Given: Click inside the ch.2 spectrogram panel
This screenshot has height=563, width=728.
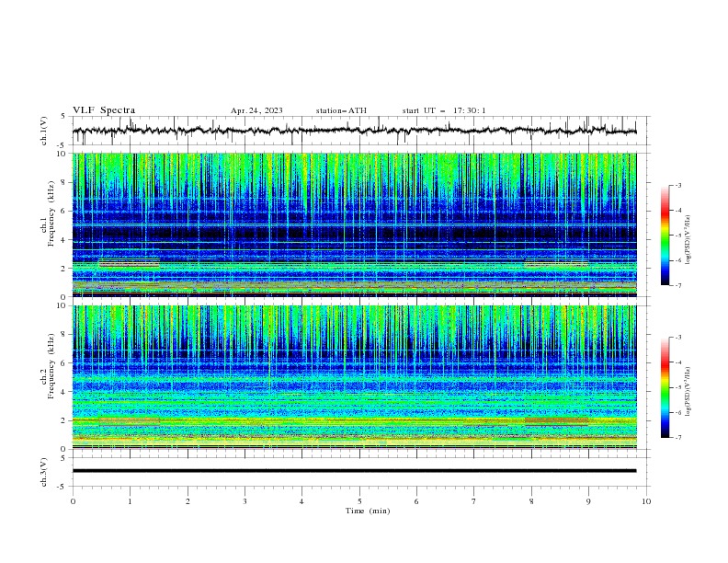Looking at the screenshot, I should [354, 377].
